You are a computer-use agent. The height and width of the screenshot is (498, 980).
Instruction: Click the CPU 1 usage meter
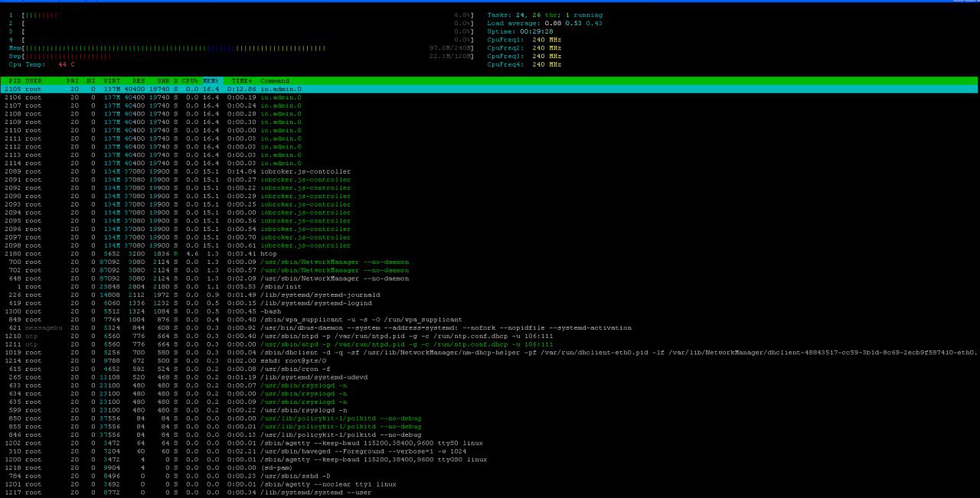coord(243,15)
